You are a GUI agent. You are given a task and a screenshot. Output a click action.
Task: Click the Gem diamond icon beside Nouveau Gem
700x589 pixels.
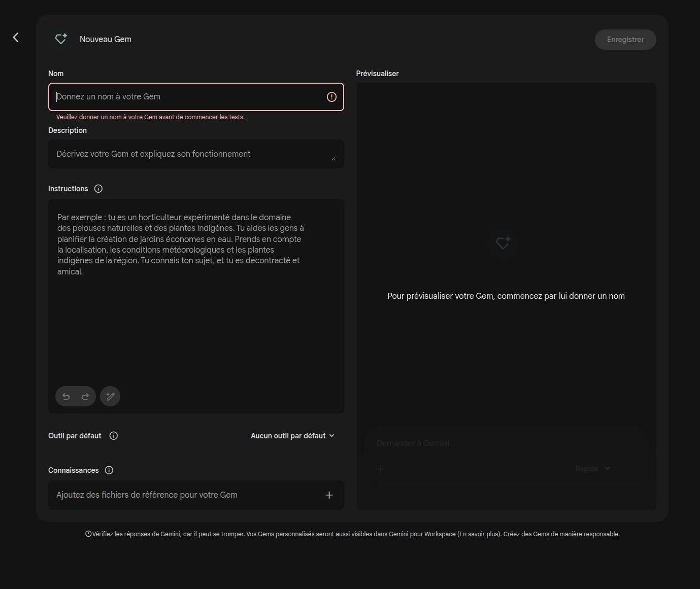[60, 39]
